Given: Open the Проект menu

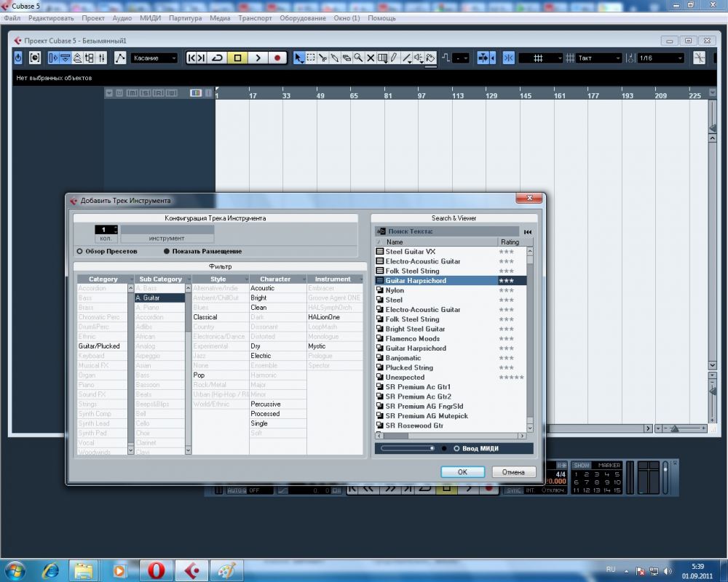Looking at the screenshot, I should [x=93, y=18].
